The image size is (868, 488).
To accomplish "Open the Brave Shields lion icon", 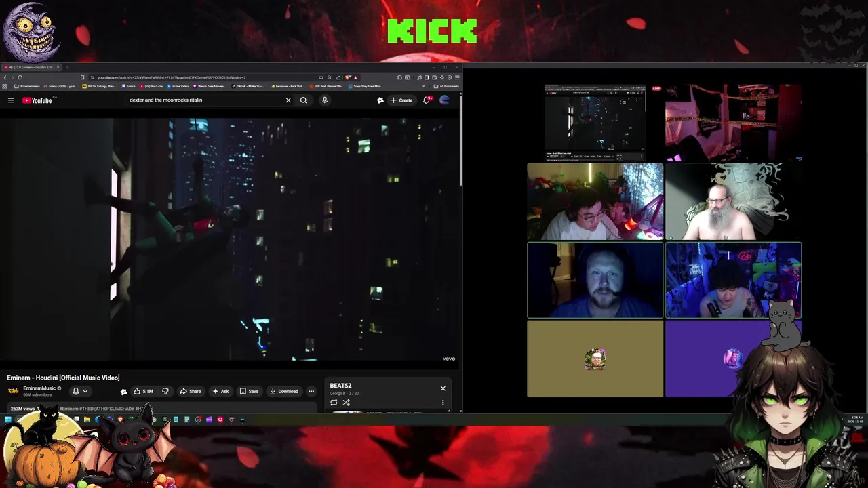I will tap(348, 77).
